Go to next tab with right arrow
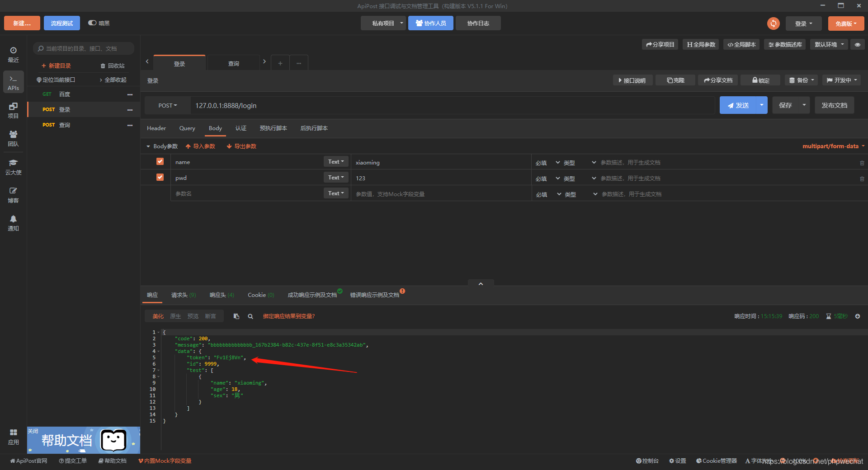The image size is (868, 470). point(264,61)
